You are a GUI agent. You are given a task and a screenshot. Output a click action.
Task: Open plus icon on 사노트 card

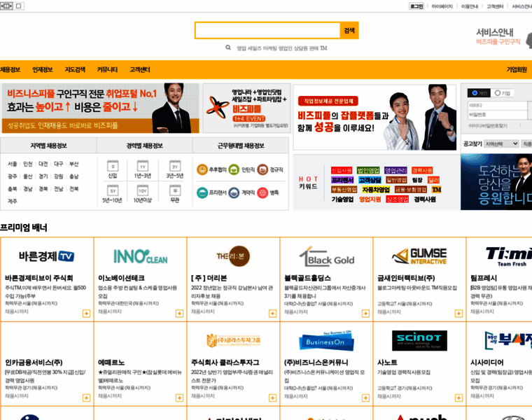458,398
